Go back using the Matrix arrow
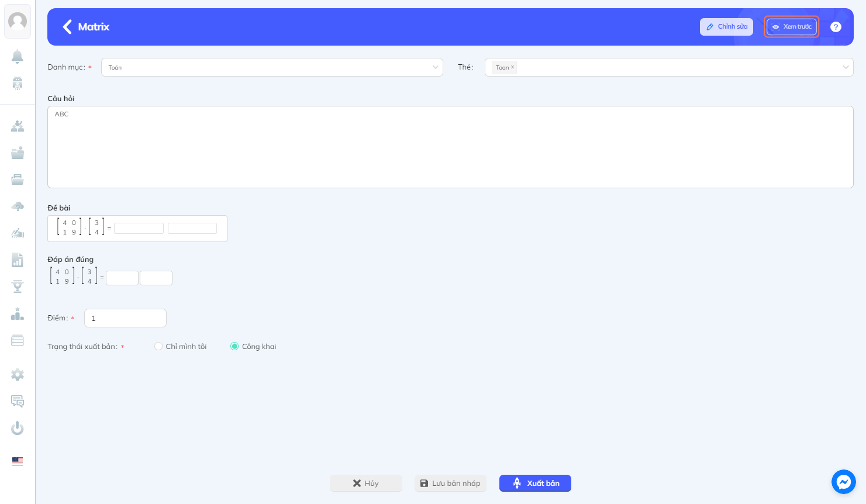Screen dimensions: 866x504 point(67,27)
